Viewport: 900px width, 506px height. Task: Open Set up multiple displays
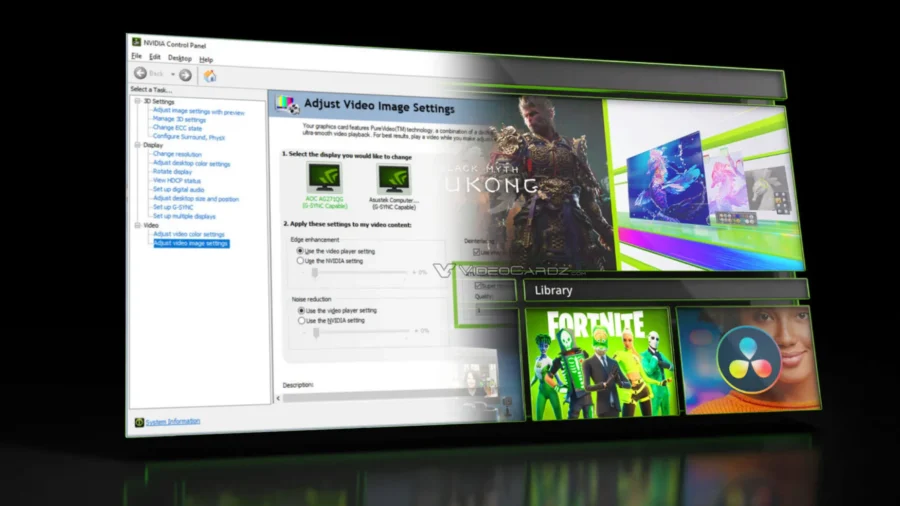[x=184, y=216]
